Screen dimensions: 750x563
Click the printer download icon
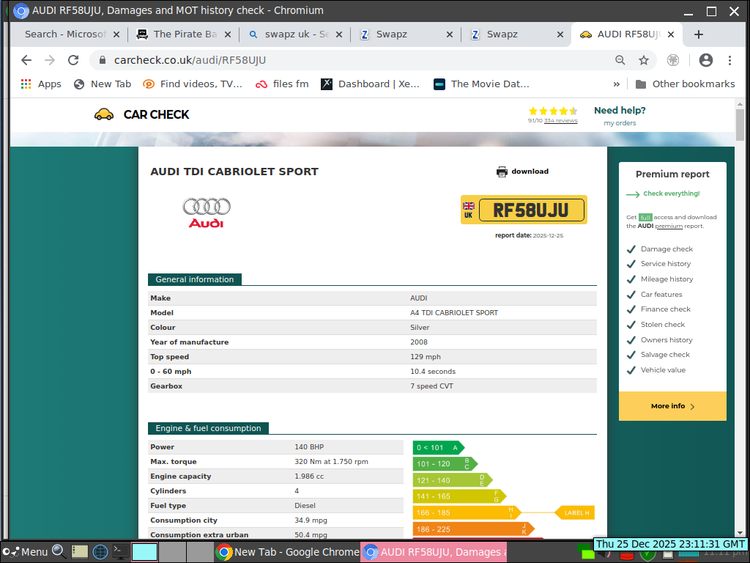pos(502,172)
